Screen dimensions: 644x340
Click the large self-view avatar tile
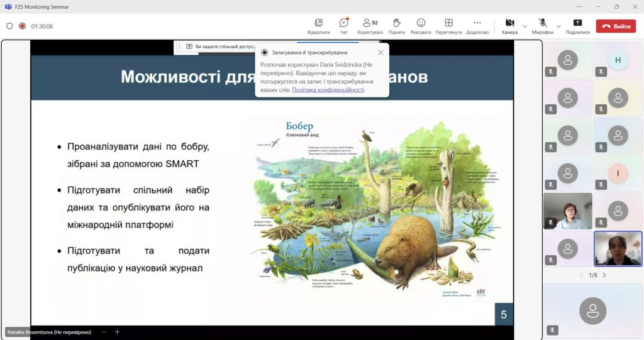click(592, 310)
